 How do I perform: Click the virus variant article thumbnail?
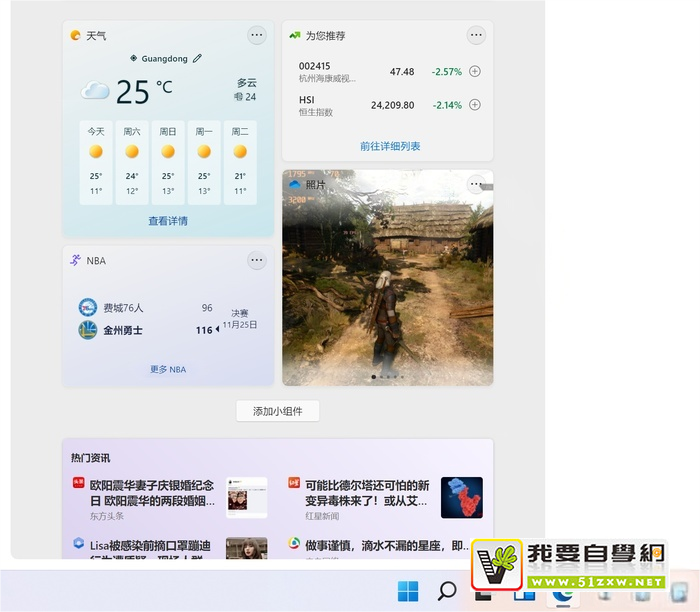click(462, 497)
